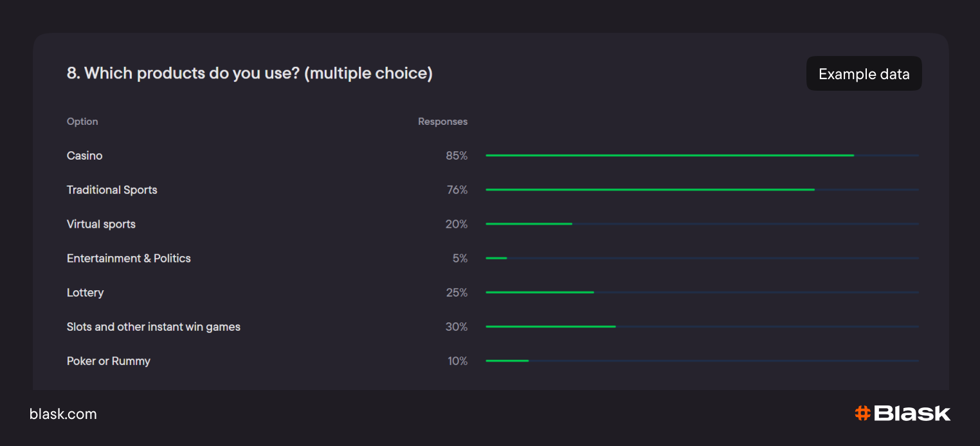Click the question 8 title text
Image resolution: width=980 pixels, height=446 pixels.
[250, 73]
